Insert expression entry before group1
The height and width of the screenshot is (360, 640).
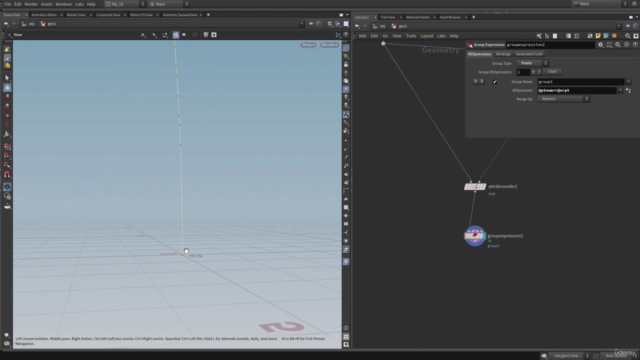click(x=482, y=82)
